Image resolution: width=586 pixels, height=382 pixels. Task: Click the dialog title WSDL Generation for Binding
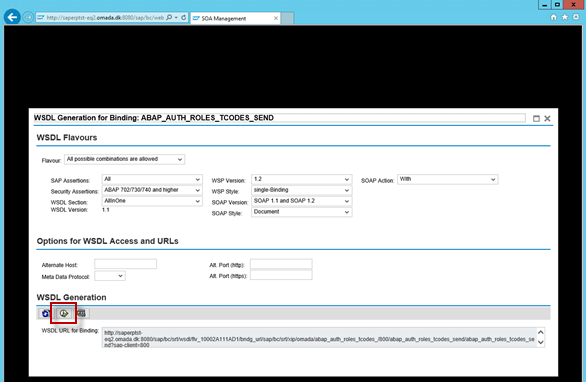pyautogui.click(x=154, y=118)
